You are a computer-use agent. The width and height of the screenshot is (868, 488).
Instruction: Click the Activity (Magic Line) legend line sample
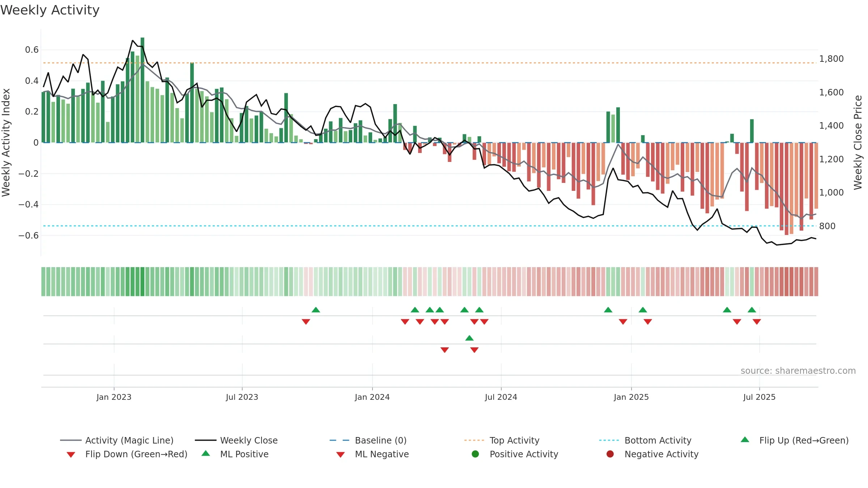(x=71, y=440)
